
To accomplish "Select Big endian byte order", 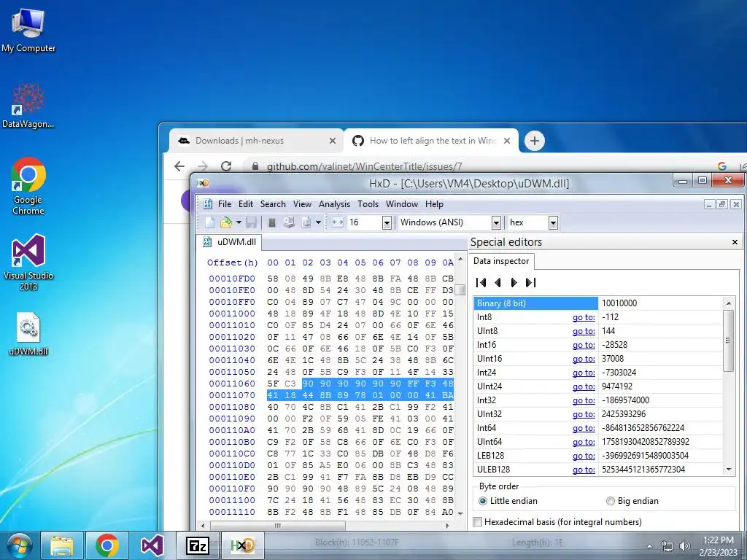I will 632,501.
